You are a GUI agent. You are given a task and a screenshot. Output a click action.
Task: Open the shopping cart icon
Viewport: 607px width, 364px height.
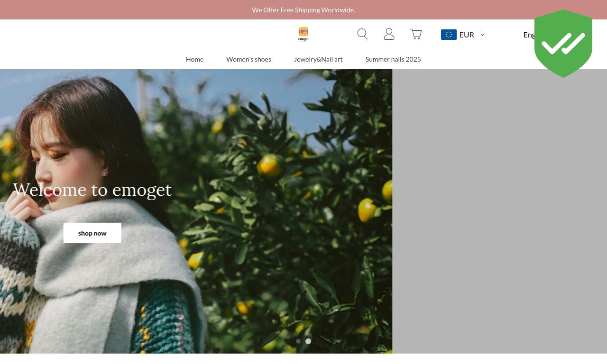point(416,34)
